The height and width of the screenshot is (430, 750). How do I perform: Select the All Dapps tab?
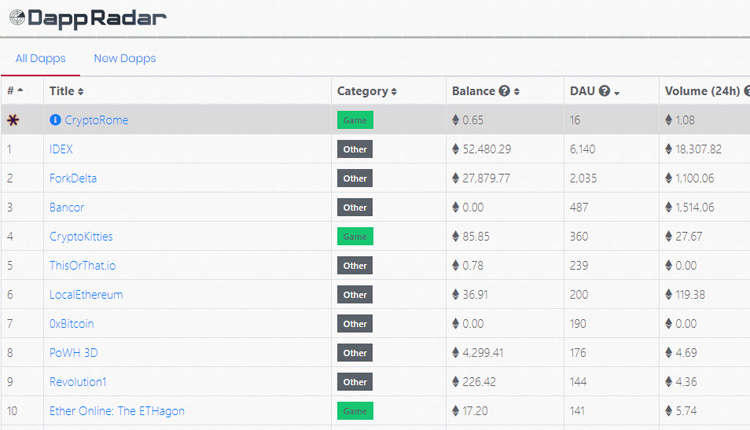point(41,58)
